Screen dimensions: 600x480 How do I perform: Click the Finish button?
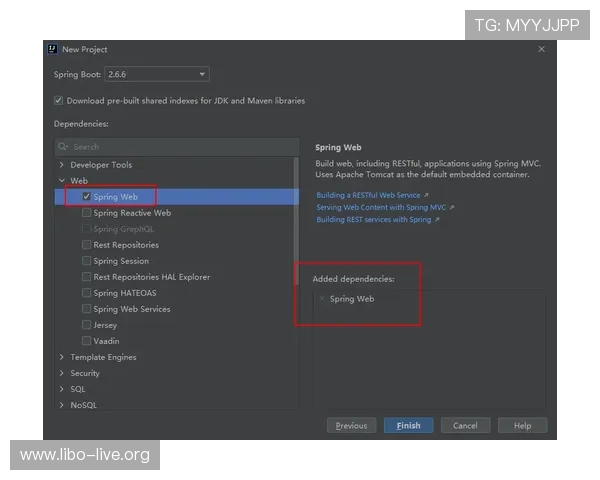pos(408,426)
